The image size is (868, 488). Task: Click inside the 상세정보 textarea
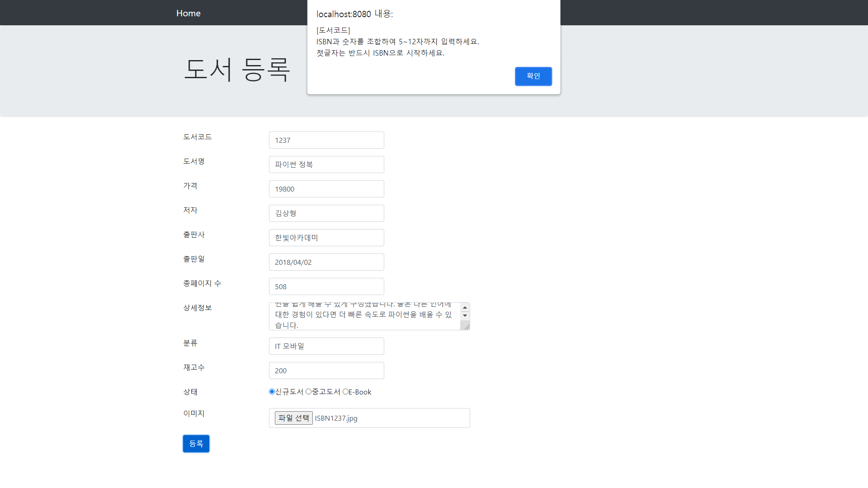[x=364, y=316]
